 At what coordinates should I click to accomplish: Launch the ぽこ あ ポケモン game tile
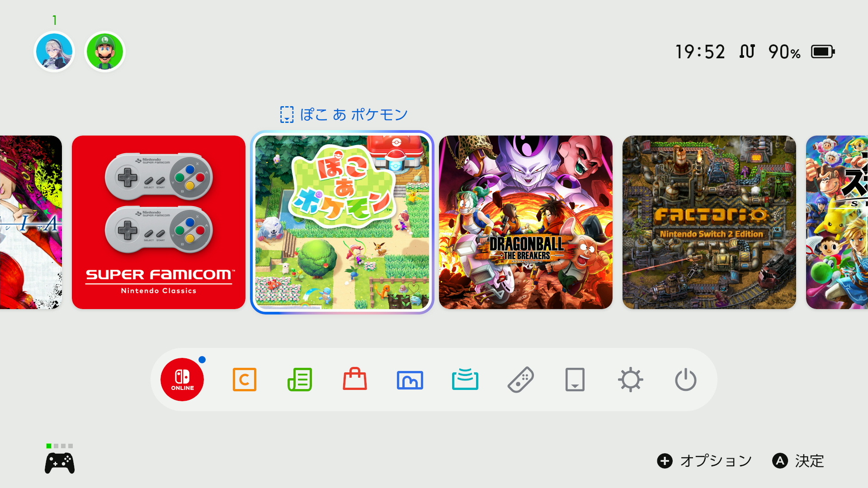342,222
